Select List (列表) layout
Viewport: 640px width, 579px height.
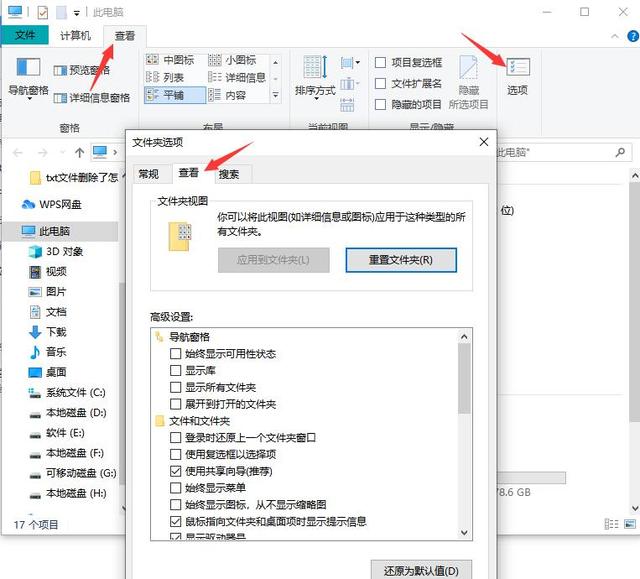point(165,77)
